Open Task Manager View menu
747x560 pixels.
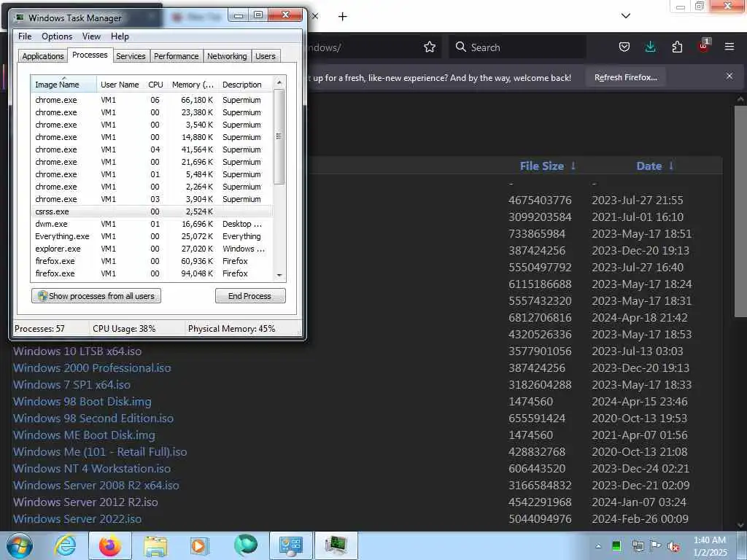tap(91, 36)
